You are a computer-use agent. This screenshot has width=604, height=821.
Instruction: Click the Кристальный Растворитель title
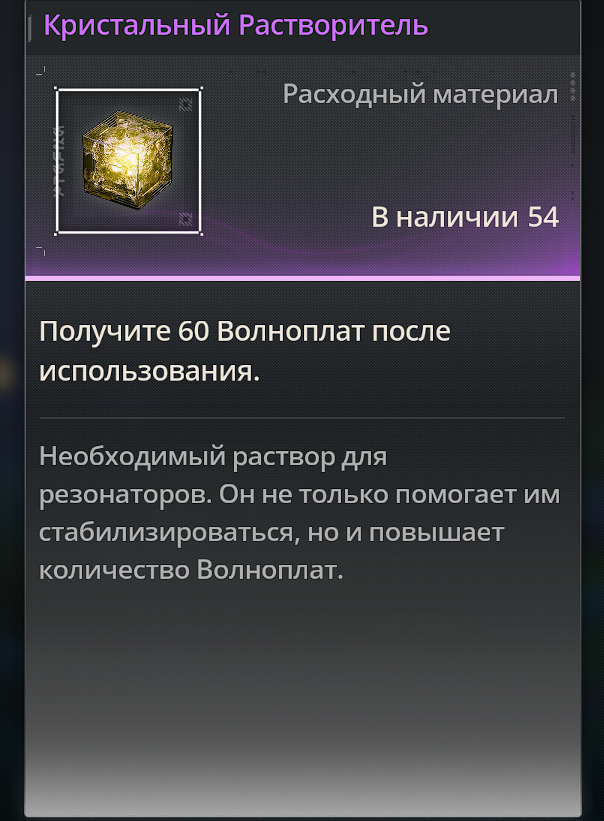[236, 26]
